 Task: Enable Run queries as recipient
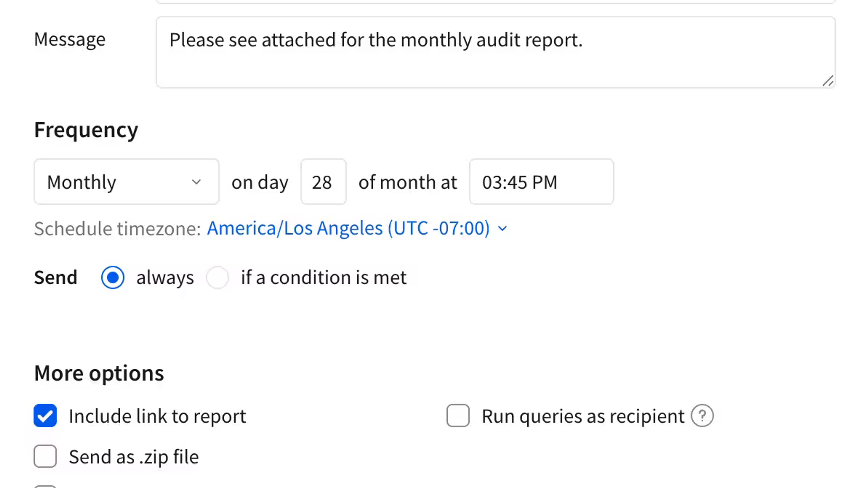(x=458, y=416)
